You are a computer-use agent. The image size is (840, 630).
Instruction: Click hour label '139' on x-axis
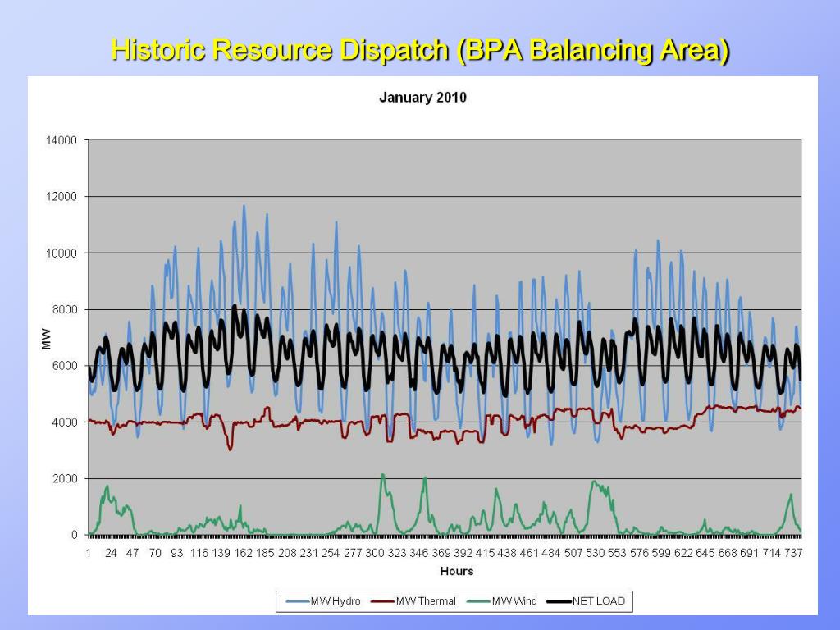[221, 553]
